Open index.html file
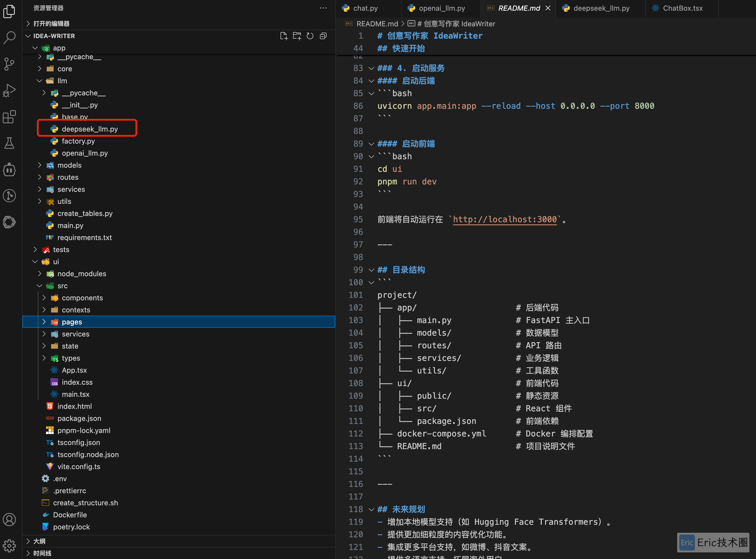 click(x=179, y=406)
